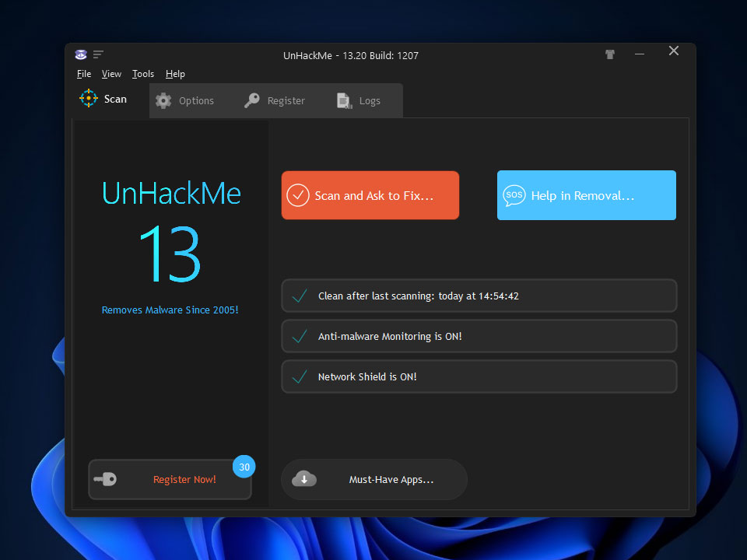Click the blue 30 notification badge
747x560 pixels.
(244, 467)
